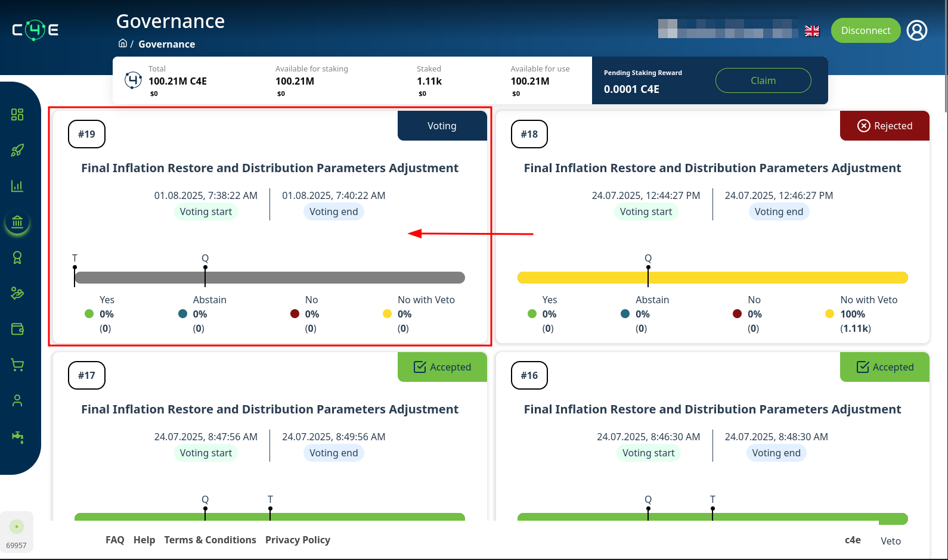The width and height of the screenshot is (948, 560).
Task: Open the bar chart sidebar icon
Action: click(x=17, y=186)
